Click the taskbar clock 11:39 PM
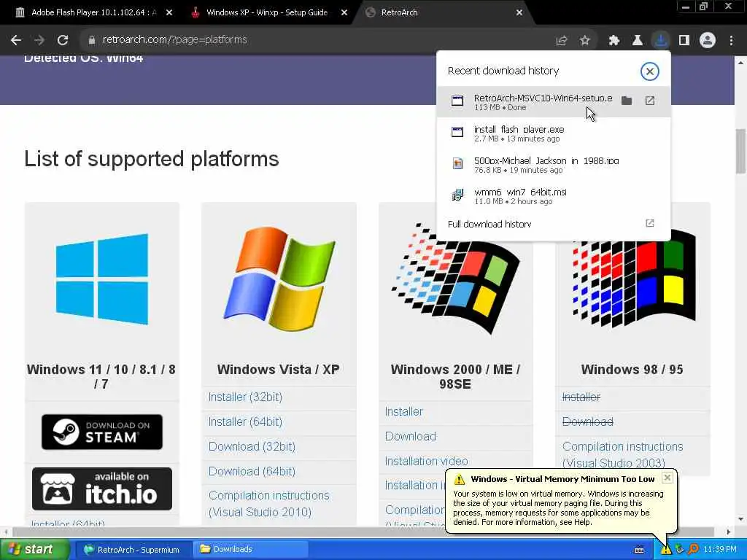This screenshot has height=560, width=747. coord(720,550)
